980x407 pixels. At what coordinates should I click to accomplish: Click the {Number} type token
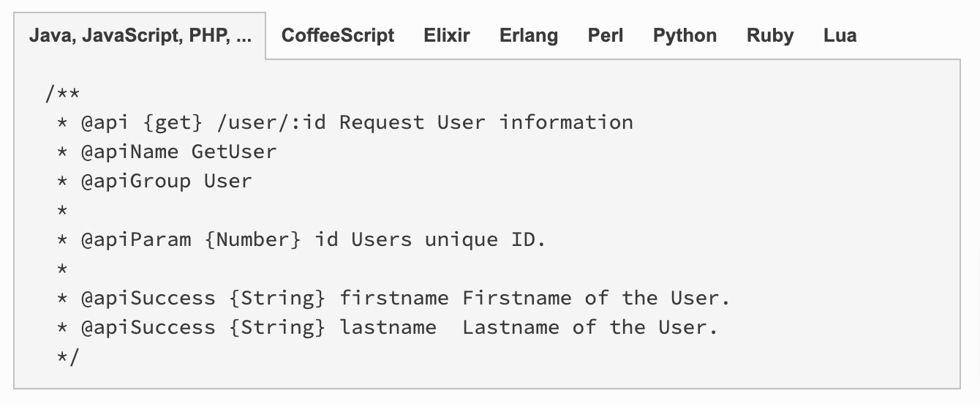click(x=253, y=239)
